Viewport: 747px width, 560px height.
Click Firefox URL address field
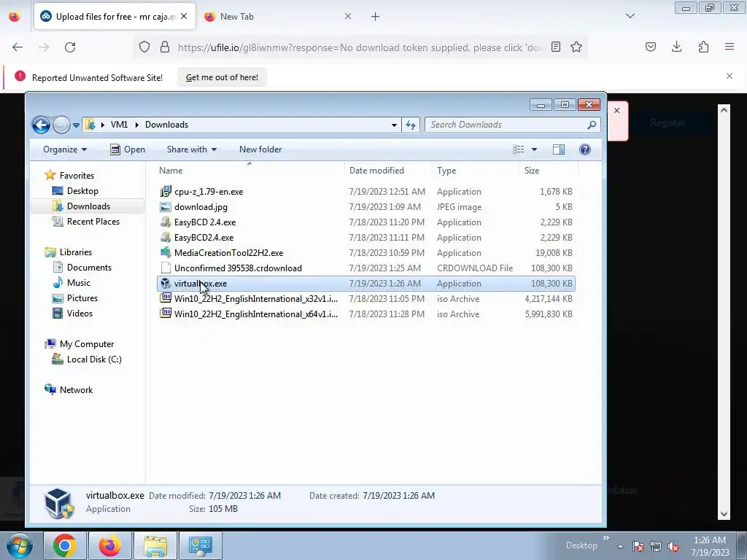coord(359,47)
